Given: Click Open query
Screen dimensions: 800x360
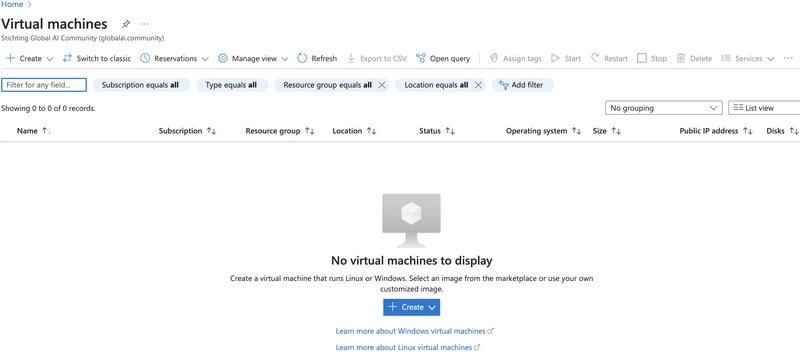Looking at the screenshot, I should (443, 59).
